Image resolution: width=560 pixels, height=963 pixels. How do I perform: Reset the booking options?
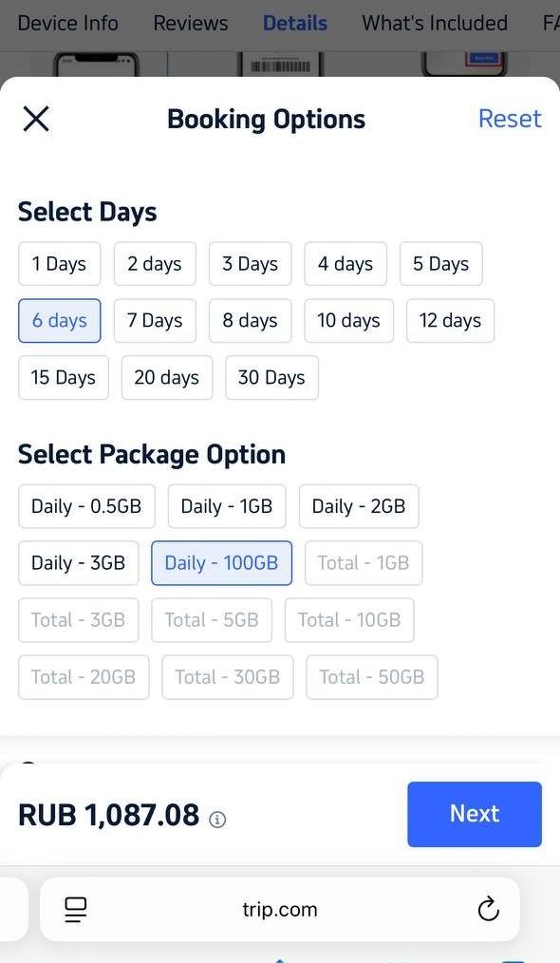tap(510, 119)
